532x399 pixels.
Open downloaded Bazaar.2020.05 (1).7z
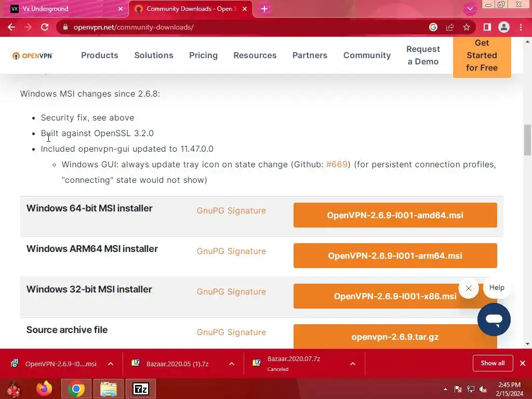(x=170, y=364)
